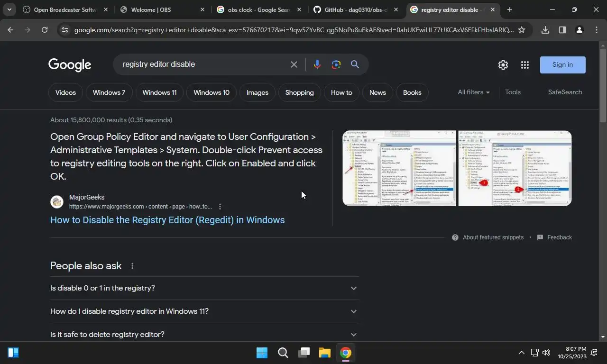Viewport: 607px width, 364px height.
Task: Select the Windows 7 filter chip
Action: (109, 92)
